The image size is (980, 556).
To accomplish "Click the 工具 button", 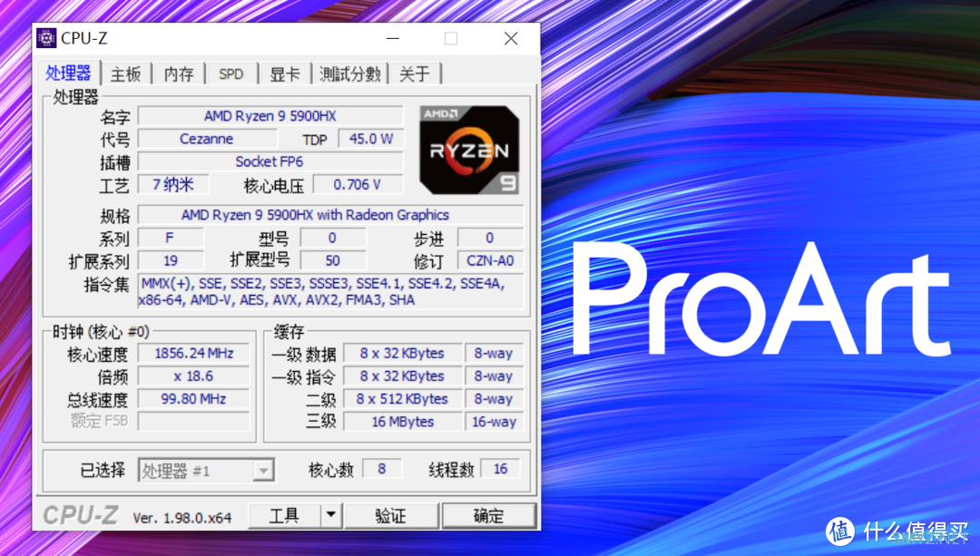I will (284, 515).
